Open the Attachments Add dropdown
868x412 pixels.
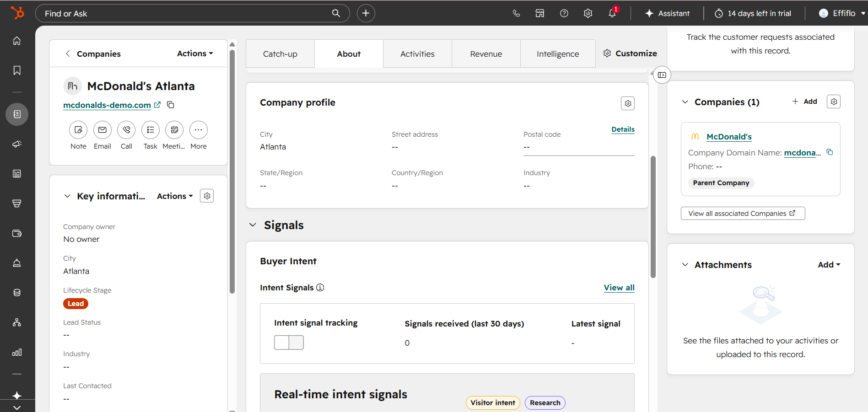[829, 265]
